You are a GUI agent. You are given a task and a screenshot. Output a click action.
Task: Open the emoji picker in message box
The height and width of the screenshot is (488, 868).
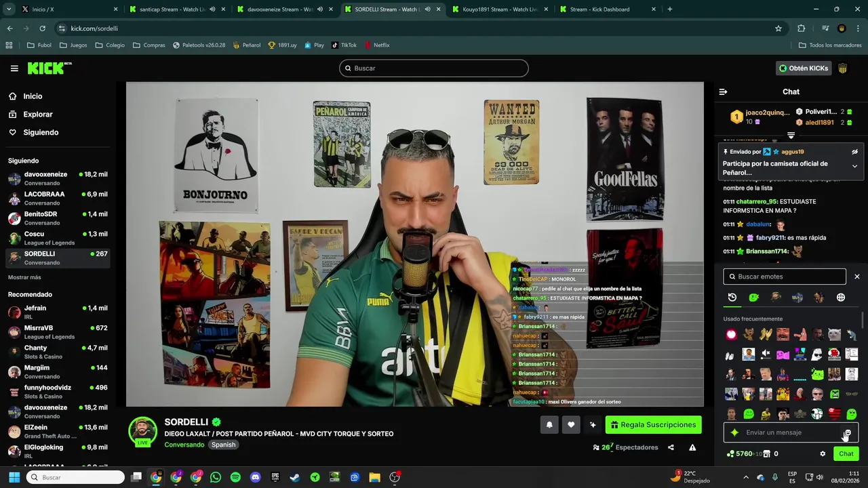[x=848, y=432]
